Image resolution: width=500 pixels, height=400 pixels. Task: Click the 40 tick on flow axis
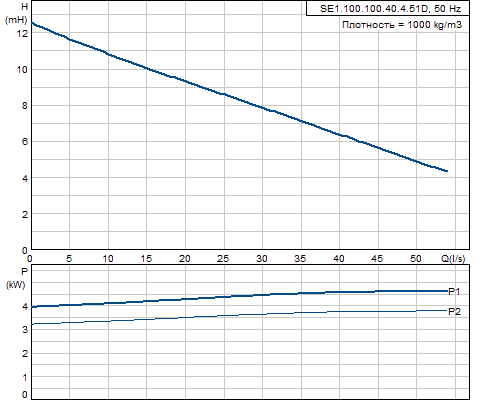(339, 258)
